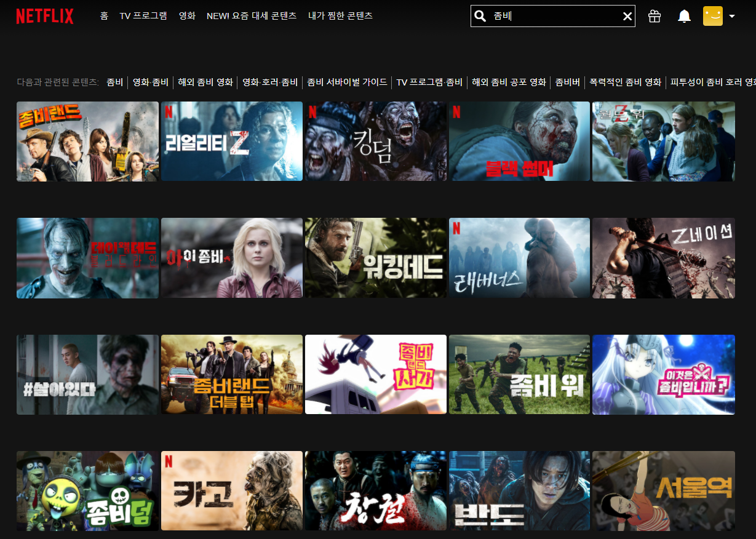Open the 좀비 워 thumbnail
This screenshot has width=756, height=539.
[519, 375]
